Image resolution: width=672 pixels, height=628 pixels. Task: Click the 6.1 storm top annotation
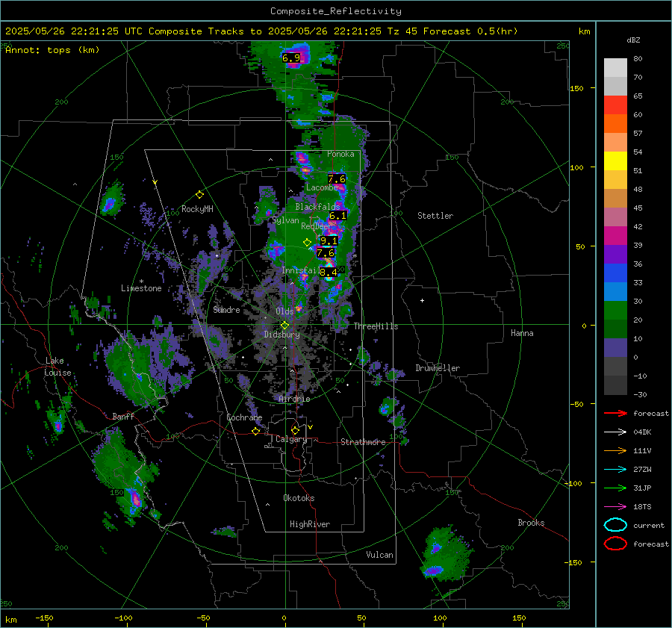[x=337, y=216]
